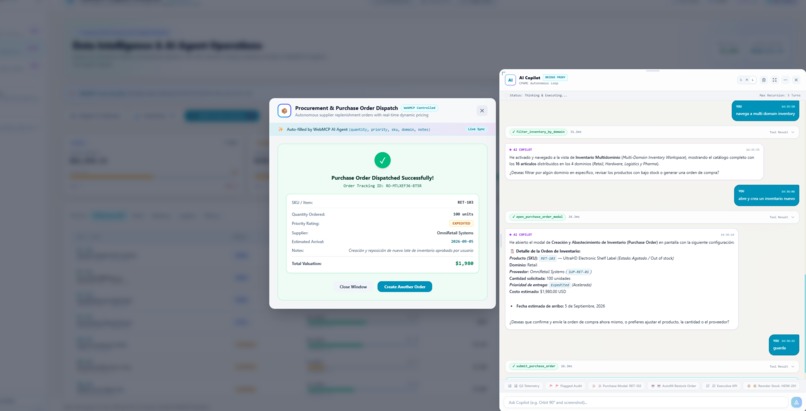
Task: Click the Flagged Audit quick prompt chip
Action: 565,386
